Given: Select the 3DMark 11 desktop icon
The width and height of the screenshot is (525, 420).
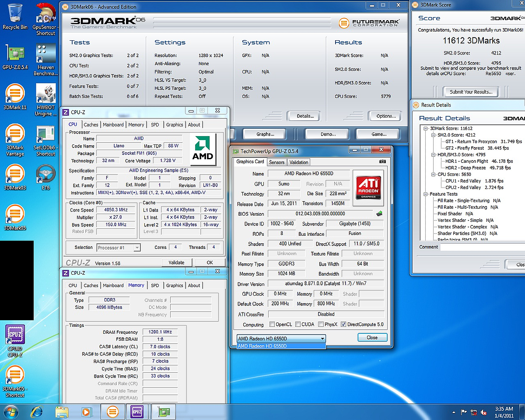Looking at the screenshot, I should coord(15,97).
